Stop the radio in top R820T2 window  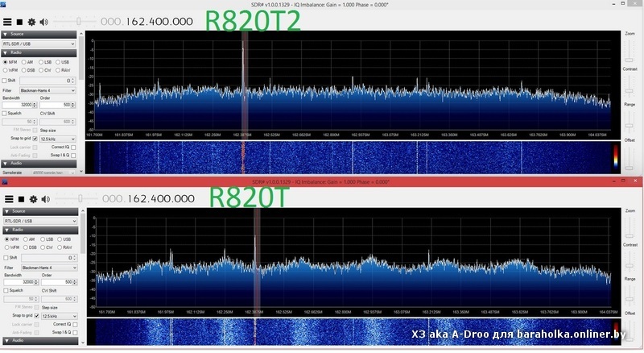19,22
